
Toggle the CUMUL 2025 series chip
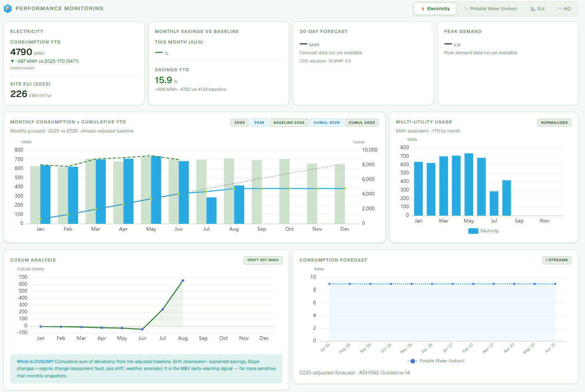coord(362,123)
